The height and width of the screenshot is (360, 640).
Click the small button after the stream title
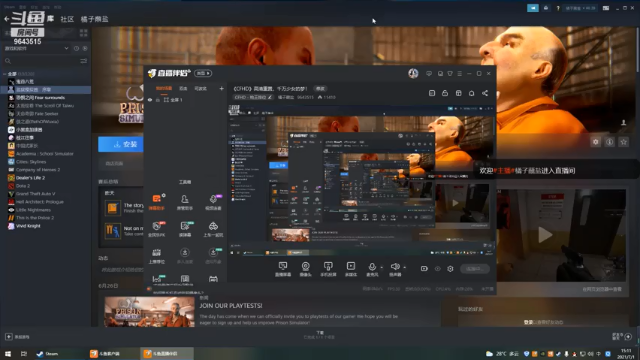(320, 89)
